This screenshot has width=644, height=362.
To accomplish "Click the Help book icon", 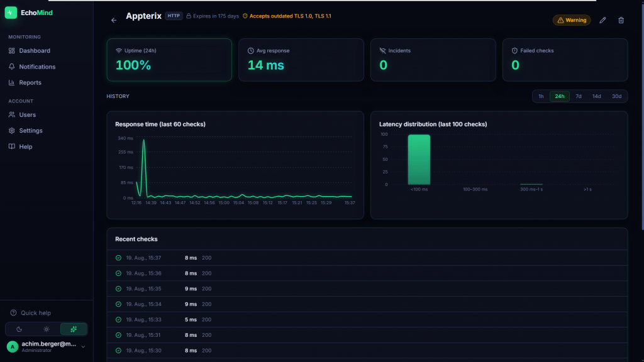I will coord(11,146).
